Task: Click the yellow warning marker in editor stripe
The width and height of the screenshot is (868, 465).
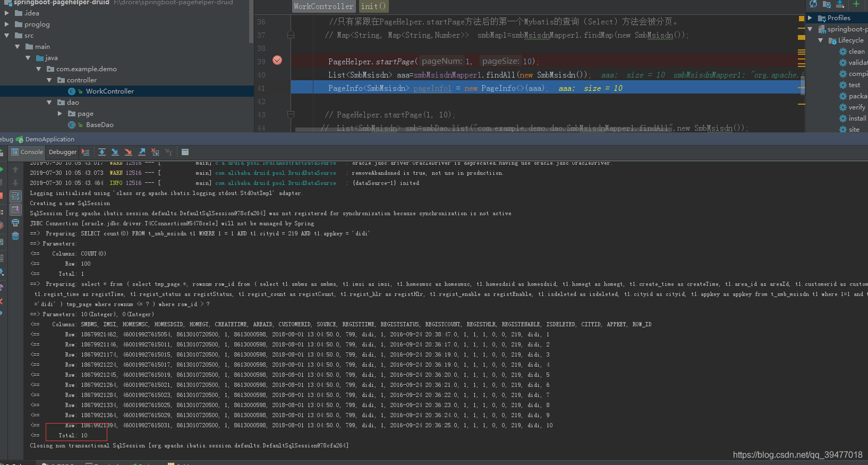Action: (802, 19)
